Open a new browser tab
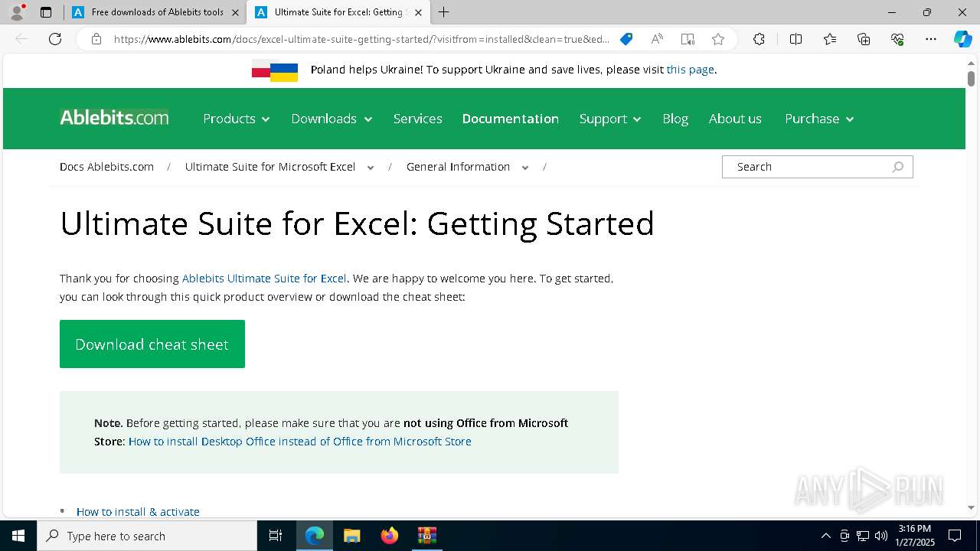Viewport: 980px width, 551px height. point(444,12)
